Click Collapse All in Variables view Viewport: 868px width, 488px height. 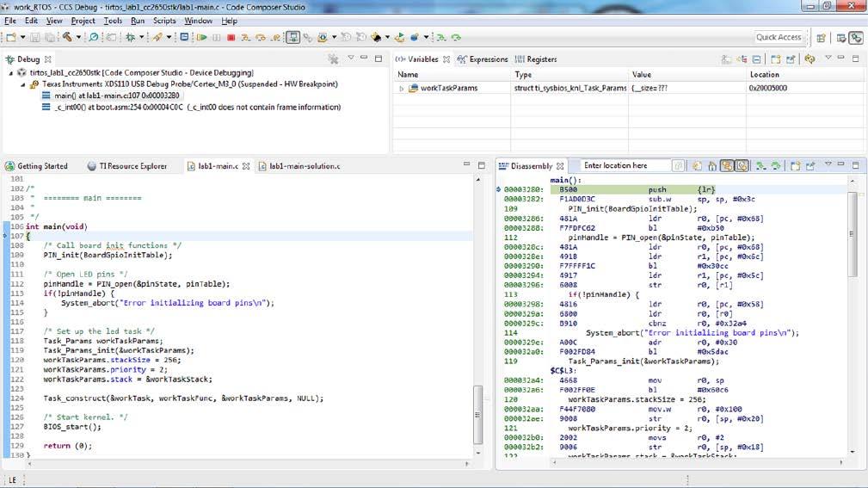tap(757, 59)
